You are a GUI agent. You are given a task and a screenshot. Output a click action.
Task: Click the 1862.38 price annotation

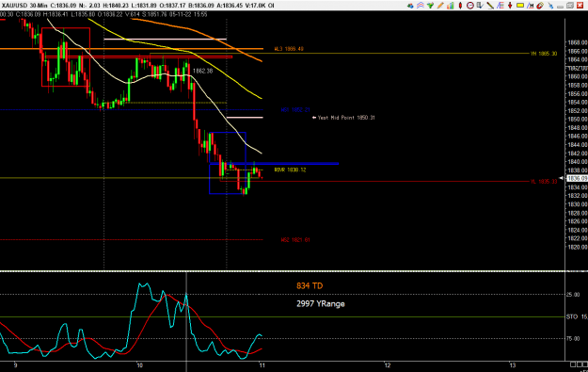(202, 71)
